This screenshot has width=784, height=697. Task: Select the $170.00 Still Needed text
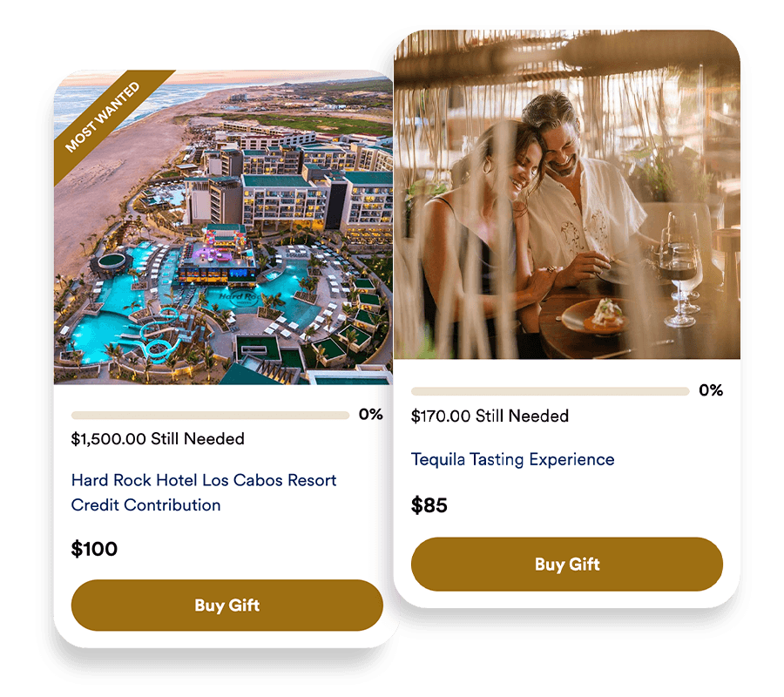point(490,416)
